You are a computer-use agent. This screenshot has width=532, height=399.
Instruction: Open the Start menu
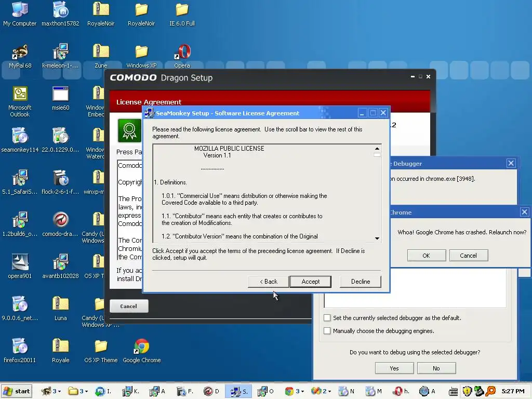point(16,391)
